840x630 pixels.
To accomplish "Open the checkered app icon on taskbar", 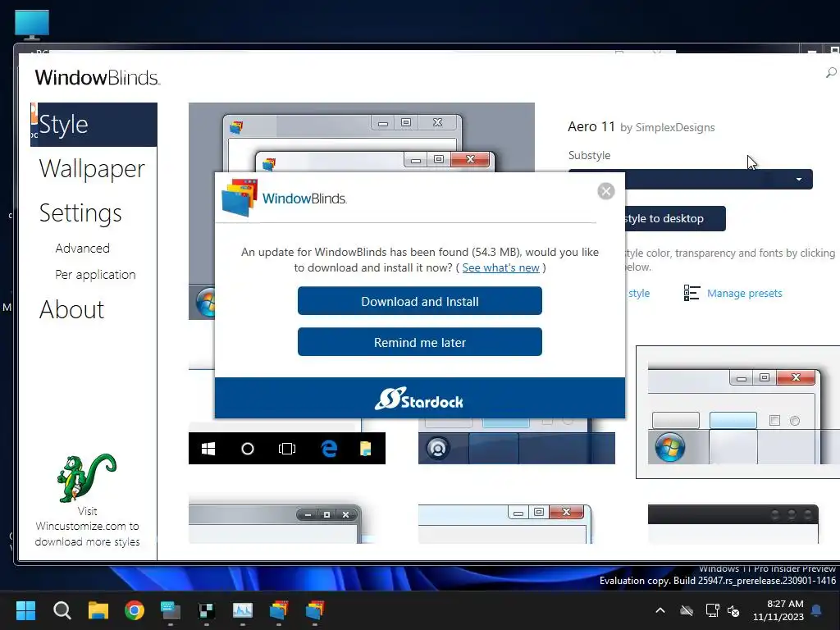I will pos(206,610).
